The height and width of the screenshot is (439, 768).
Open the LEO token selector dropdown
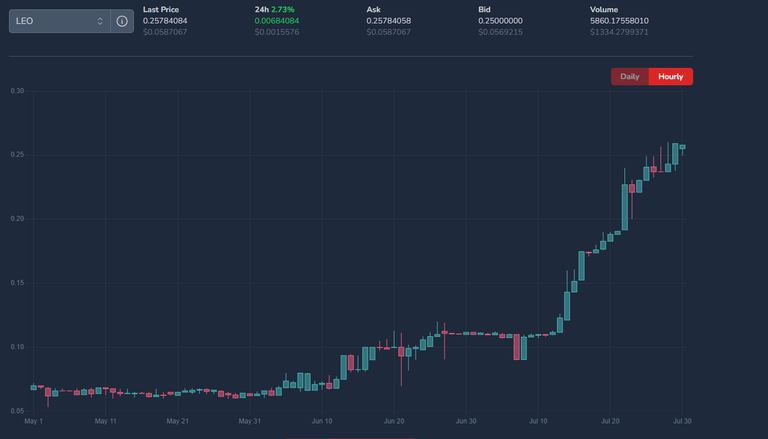click(x=60, y=21)
